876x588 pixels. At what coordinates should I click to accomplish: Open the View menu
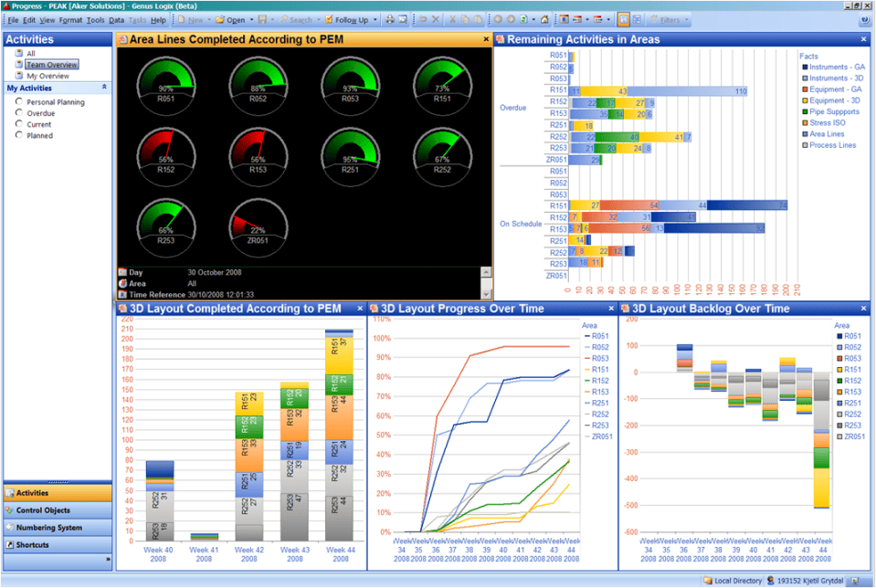point(47,20)
